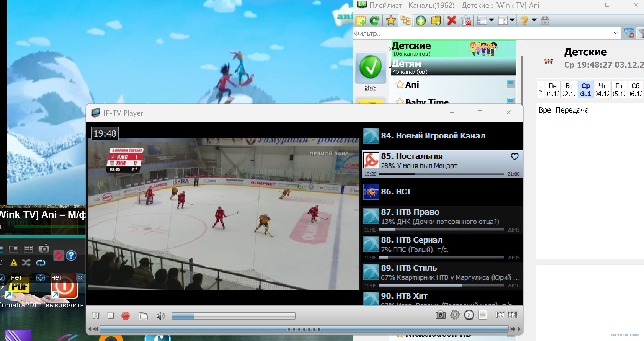The width and height of the screenshot is (644, 341).
Task: Click the panel layout icon in the playlist toolbar
Action: (x=502, y=20)
